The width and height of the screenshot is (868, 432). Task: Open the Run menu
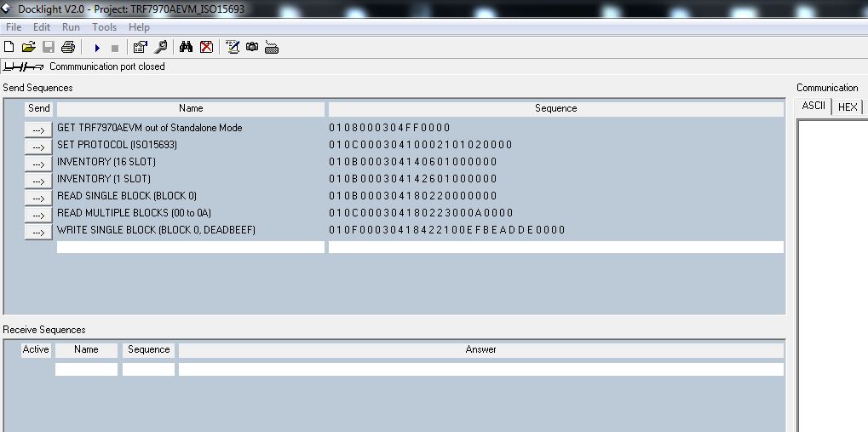(71, 27)
